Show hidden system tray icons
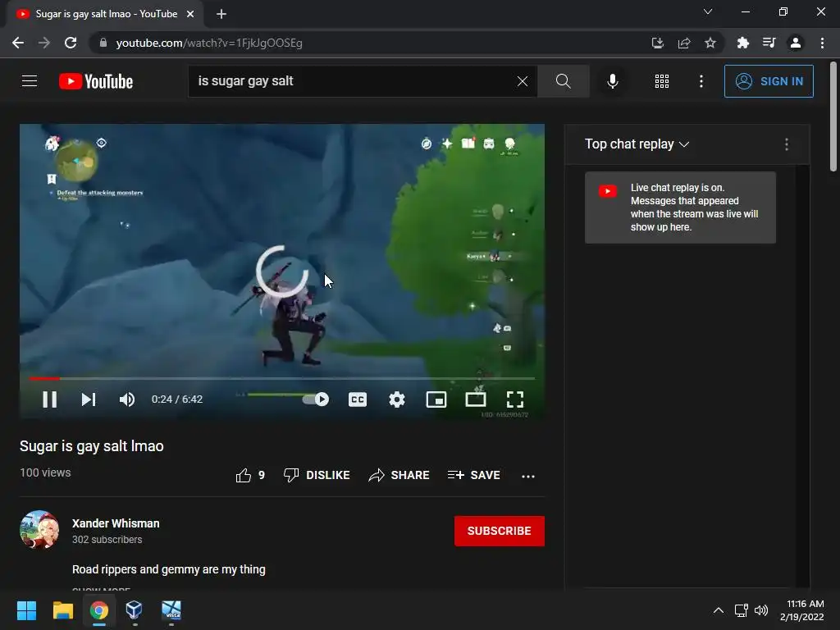The height and width of the screenshot is (630, 840). tap(719, 610)
